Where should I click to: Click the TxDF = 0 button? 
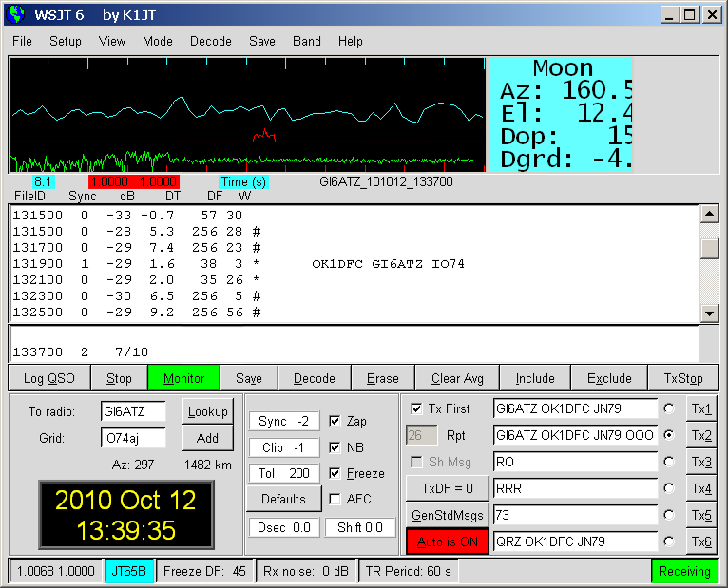coord(447,488)
